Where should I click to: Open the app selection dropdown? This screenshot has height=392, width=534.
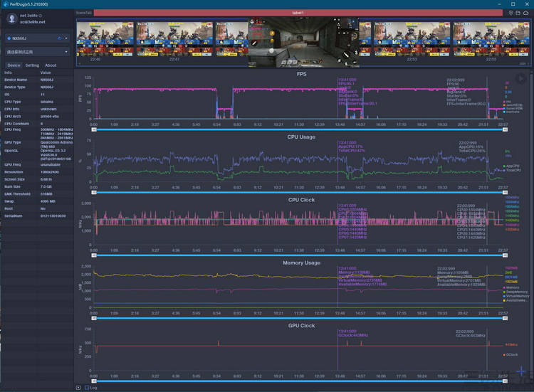(37, 52)
